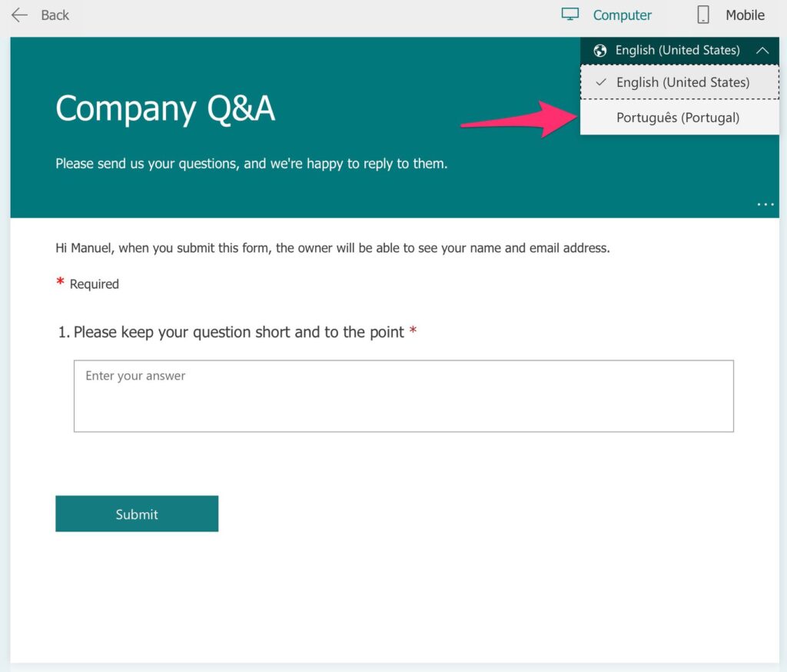Viewport: 787px width, 672px height.
Task: Collapse the language dropdown chevron
Action: click(x=762, y=50)
